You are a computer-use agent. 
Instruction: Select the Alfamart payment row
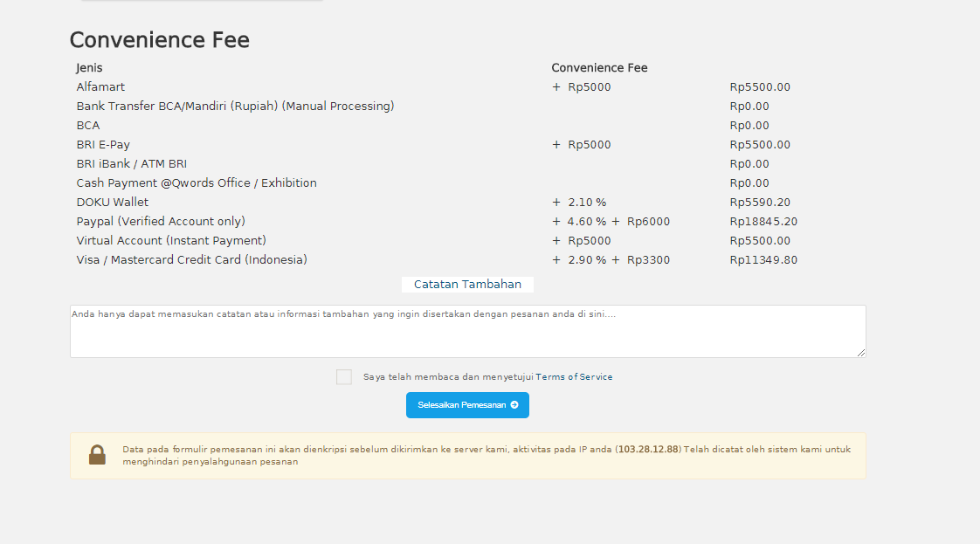[x=100, y=87]
